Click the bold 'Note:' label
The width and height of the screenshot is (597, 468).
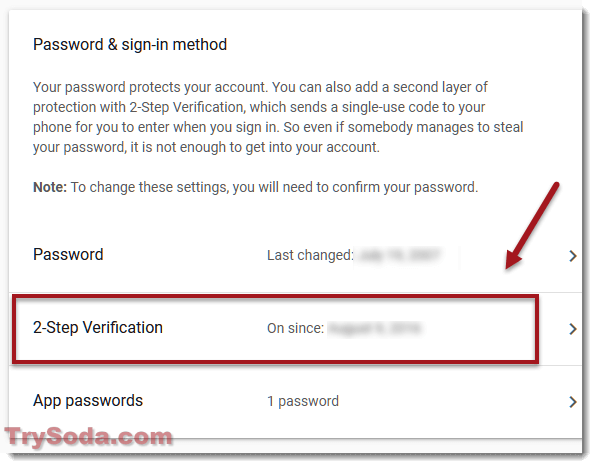point(50,187)
